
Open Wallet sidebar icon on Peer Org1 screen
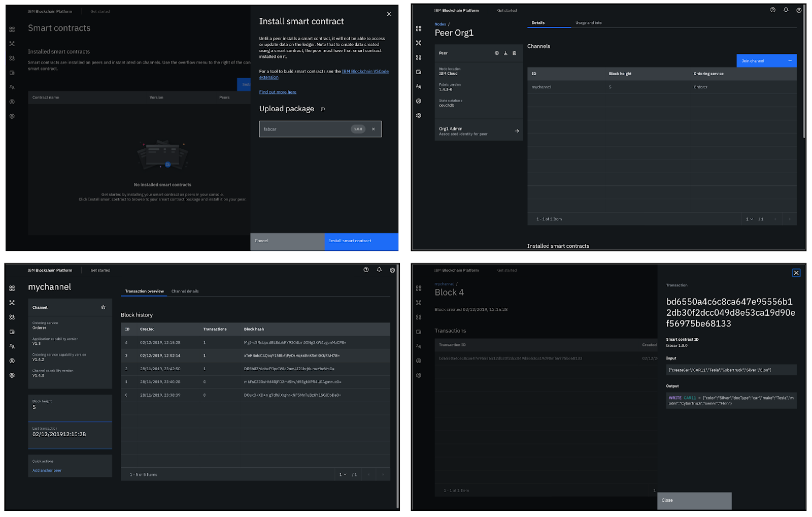[x=419, y=72]
